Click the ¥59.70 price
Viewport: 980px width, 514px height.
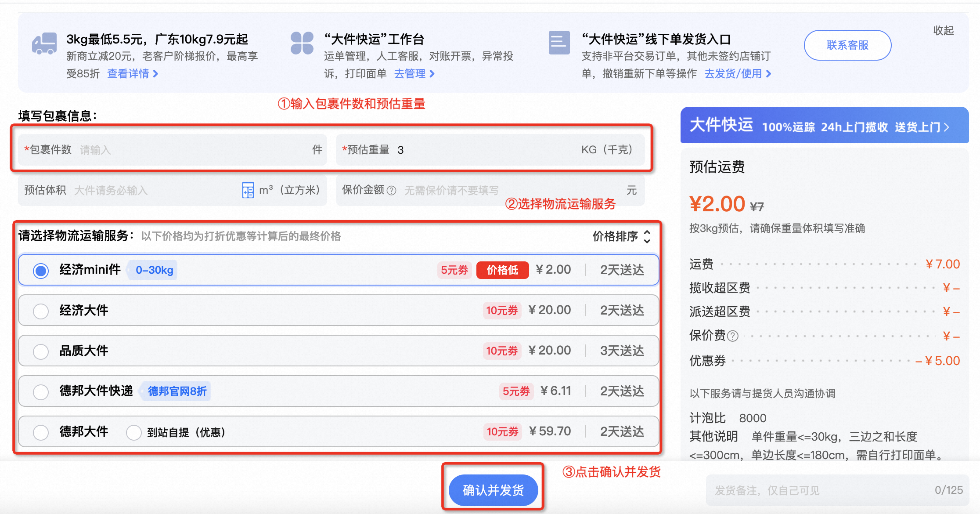click(x=550, y=431)
